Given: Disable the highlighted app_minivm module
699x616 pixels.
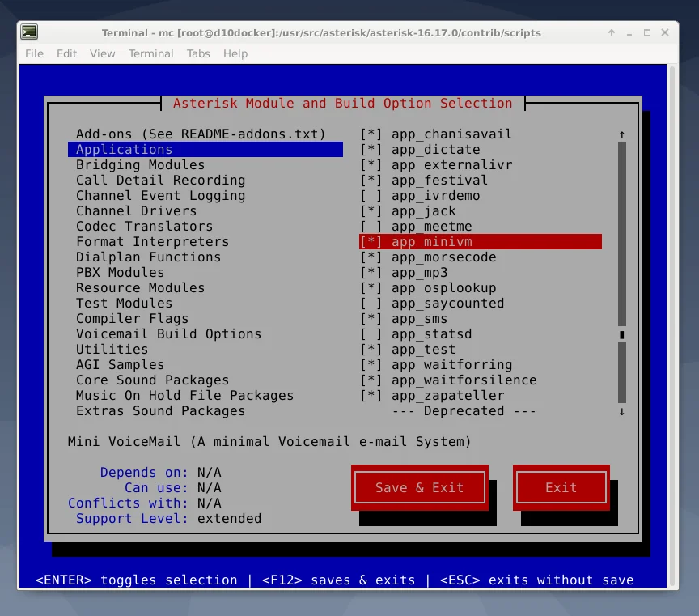Looking at the screenshot, I should [480, 242].
